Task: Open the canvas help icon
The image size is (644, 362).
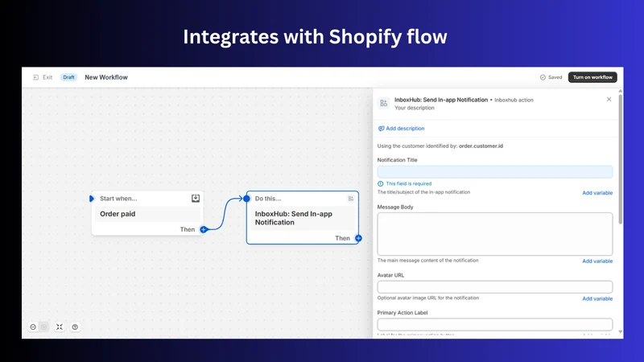Action: [75, 327]
